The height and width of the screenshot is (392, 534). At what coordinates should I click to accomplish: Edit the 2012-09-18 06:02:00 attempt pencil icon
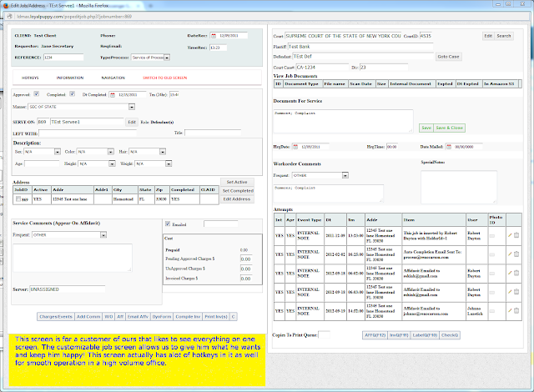tap(510, 273)
